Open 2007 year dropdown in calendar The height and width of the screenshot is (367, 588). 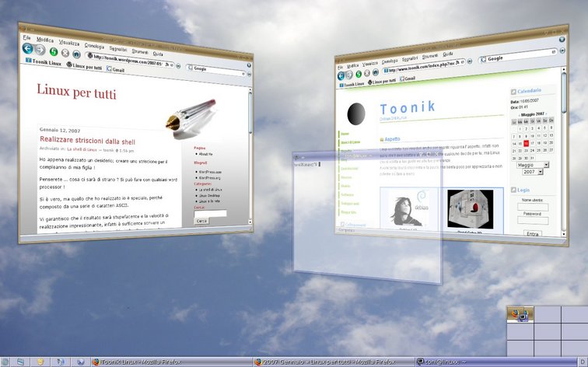click(533, 172)
